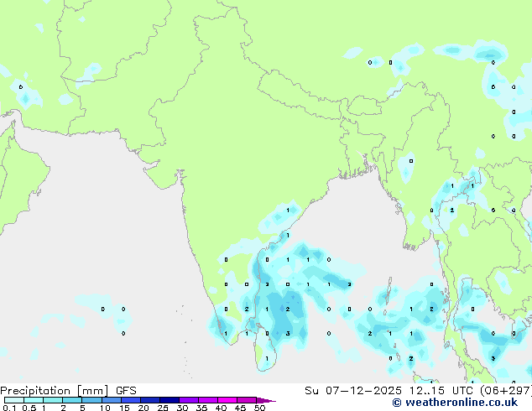Pick the legend swatch between 20 and 25
The width and height of the screenshot is (532, 411).
coord(150,400)
